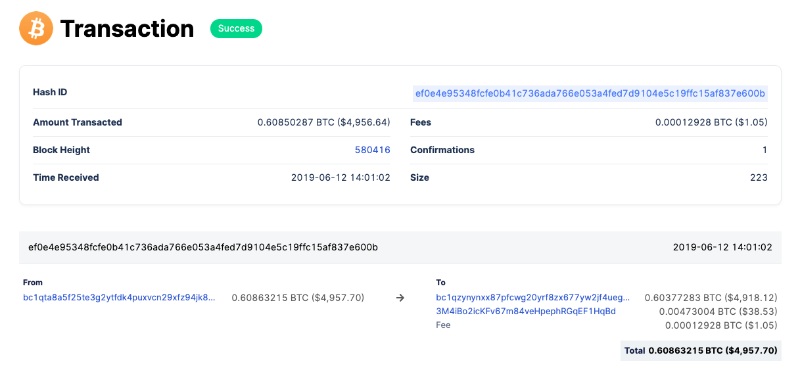Select amount value 0.60850287 BTC ($4,956.64)
Screen dimensions: 800x374
pyautogui.click(x=324, y=122)
